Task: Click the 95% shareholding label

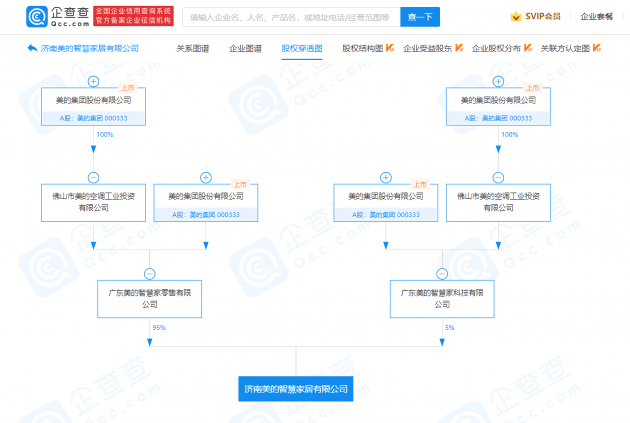Action: (159, 328)
